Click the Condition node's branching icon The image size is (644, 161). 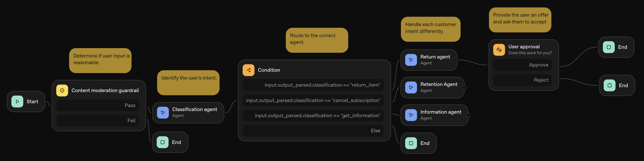[248, 70]
